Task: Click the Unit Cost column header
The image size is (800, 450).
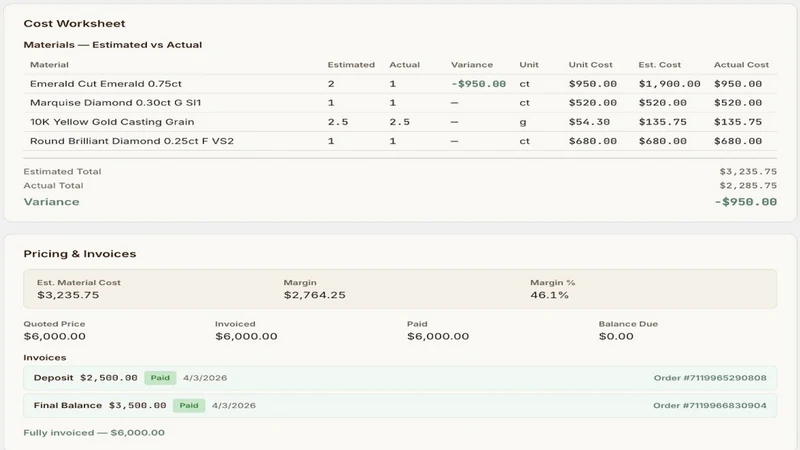Action: pos(590,65)
